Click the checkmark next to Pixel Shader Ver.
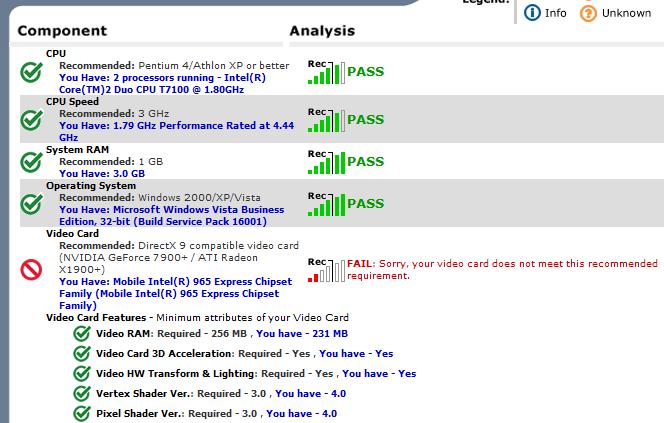Screen dimensions: 664x423 click(x=82, y=413)
